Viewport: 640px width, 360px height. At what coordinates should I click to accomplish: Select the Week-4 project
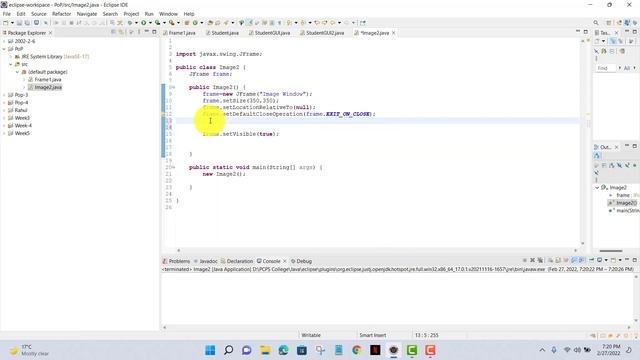click(x=23, y=126)
